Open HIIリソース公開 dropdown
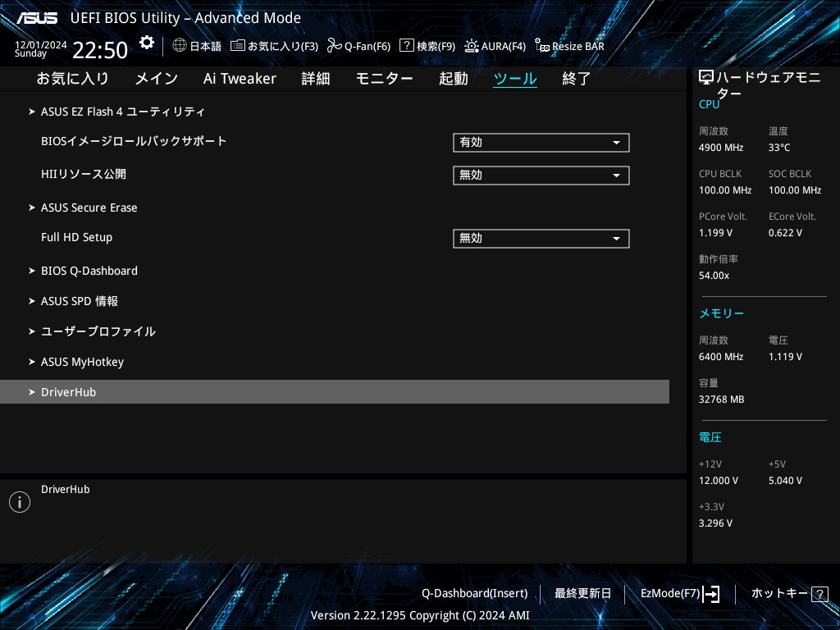 (x=541, y=176)
